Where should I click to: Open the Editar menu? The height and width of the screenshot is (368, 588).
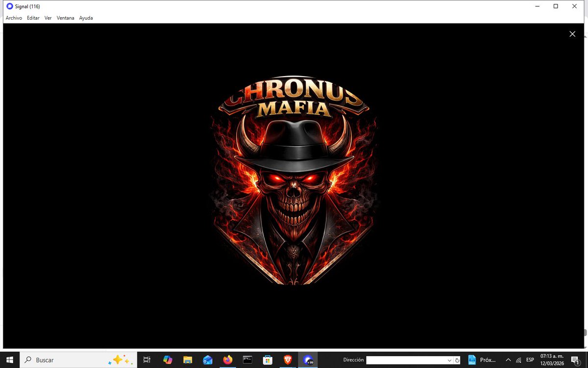pos(33,18)
